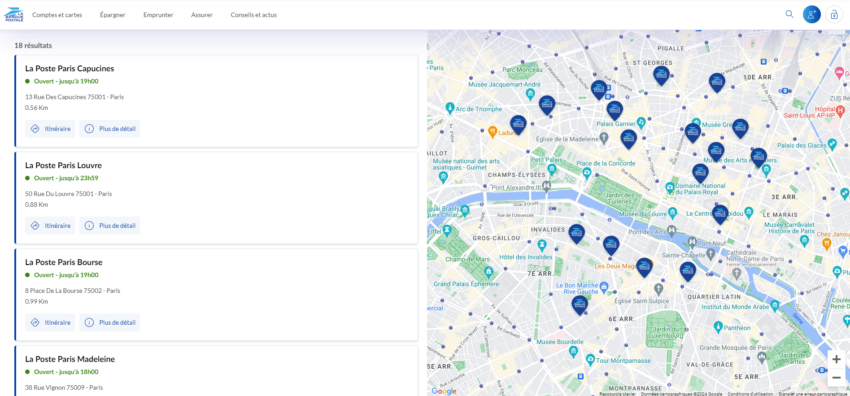Click the Institut du Monde Arabe icon
Screen dimensions: 850x396
click(775, 306)
